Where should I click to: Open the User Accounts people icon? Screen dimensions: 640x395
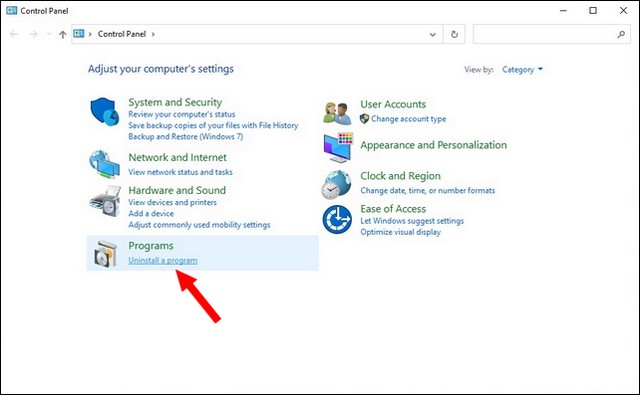coord(337,113)
